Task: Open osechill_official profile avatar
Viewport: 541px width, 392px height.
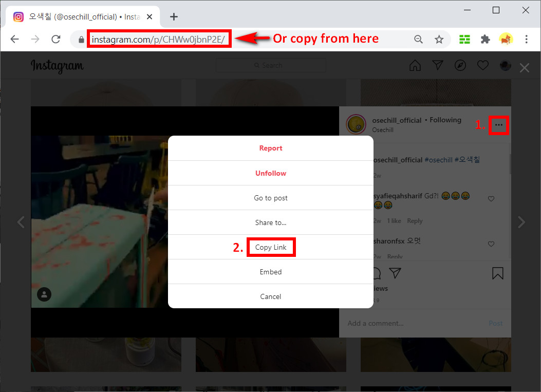Action: (356, 124)
